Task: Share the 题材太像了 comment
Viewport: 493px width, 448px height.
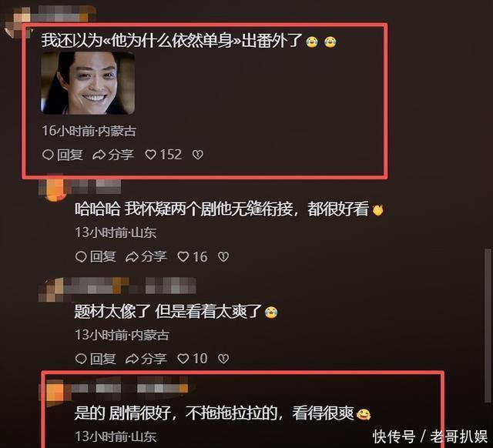Action: pos(146,359)
